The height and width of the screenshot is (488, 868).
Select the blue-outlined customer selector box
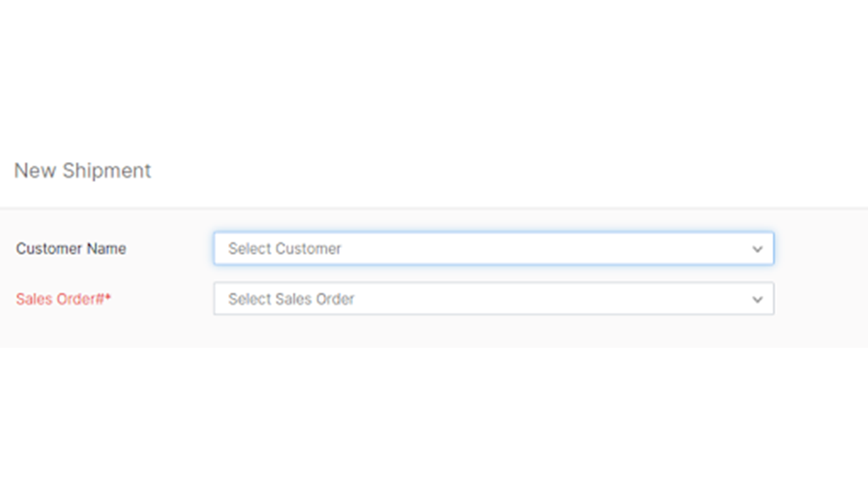coord(493,249)
